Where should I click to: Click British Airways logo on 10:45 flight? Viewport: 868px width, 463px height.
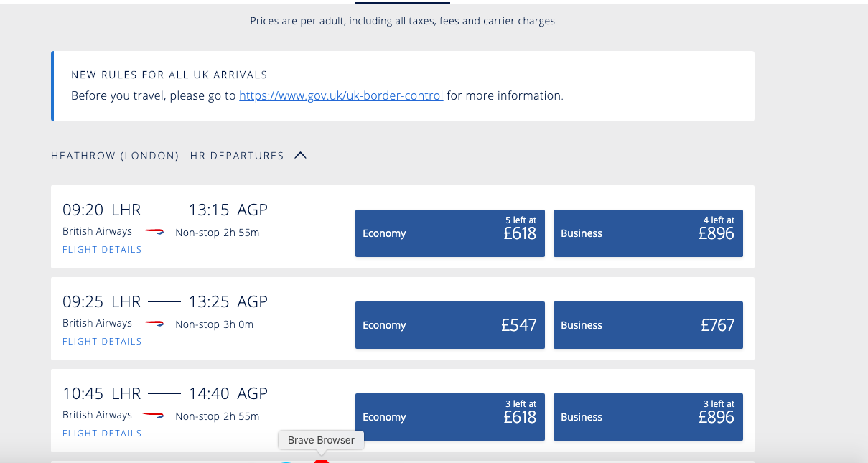[153, 416]
